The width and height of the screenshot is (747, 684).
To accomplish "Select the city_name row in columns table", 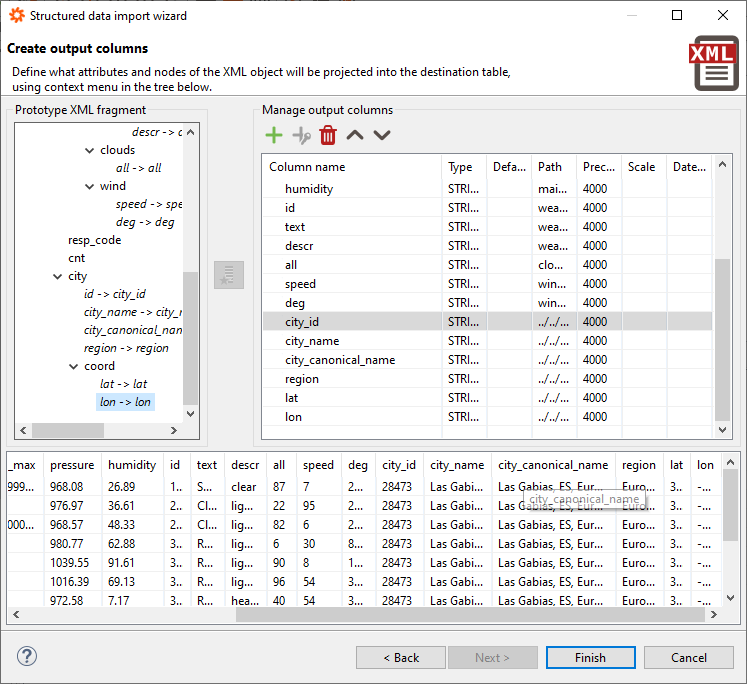I will tap(311, 341).
